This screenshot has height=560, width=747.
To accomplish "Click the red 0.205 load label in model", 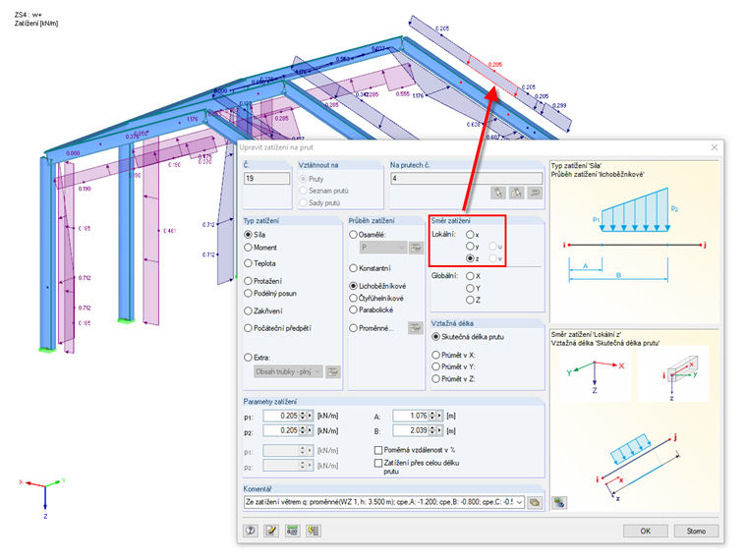I will coord(495,64).
